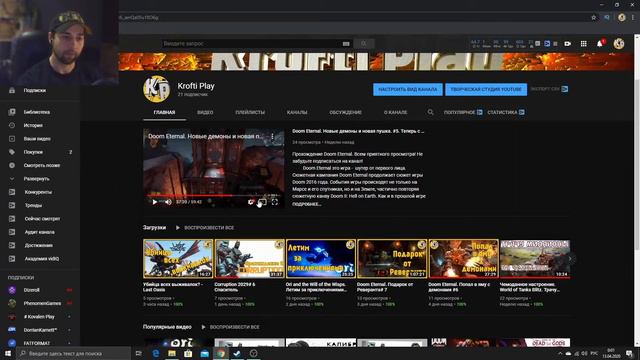The height and width of the screenshot is (360, 640).
Task: Open the on-screen keyboard icon in search
Action: tap(346, 44)
